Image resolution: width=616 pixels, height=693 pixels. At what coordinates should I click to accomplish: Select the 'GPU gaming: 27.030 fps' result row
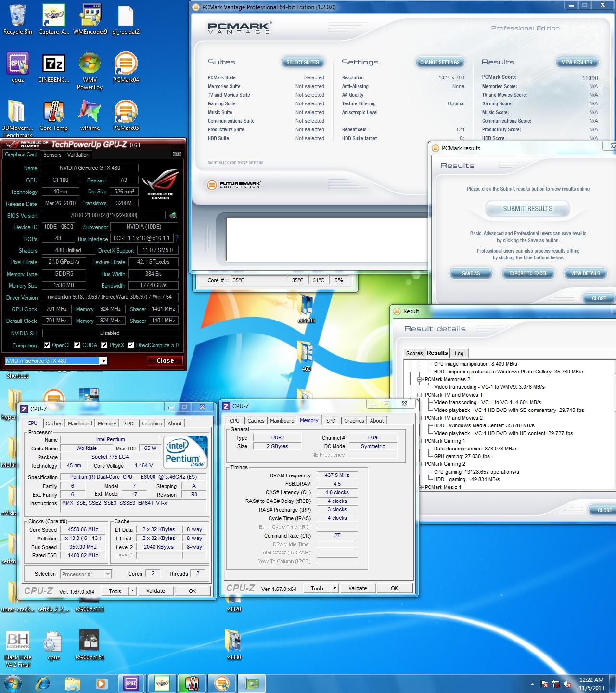tap(462, 456)
